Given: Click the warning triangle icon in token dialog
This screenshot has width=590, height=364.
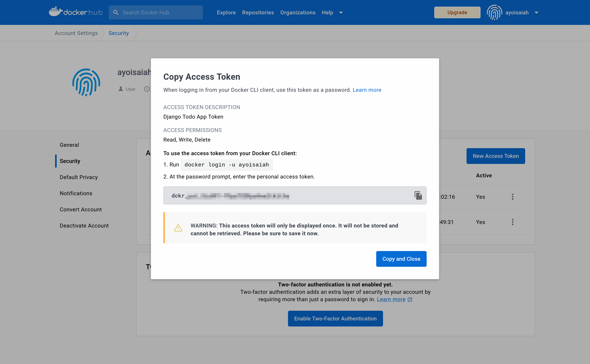Looking at the screenshot, I should coord(178,228).
